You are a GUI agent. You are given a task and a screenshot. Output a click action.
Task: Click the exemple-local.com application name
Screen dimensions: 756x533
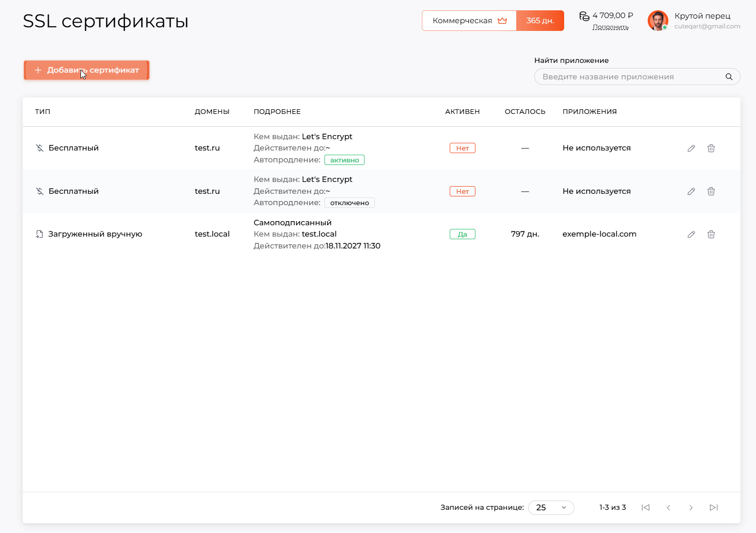pyautogui.click(x=599, y=234)
